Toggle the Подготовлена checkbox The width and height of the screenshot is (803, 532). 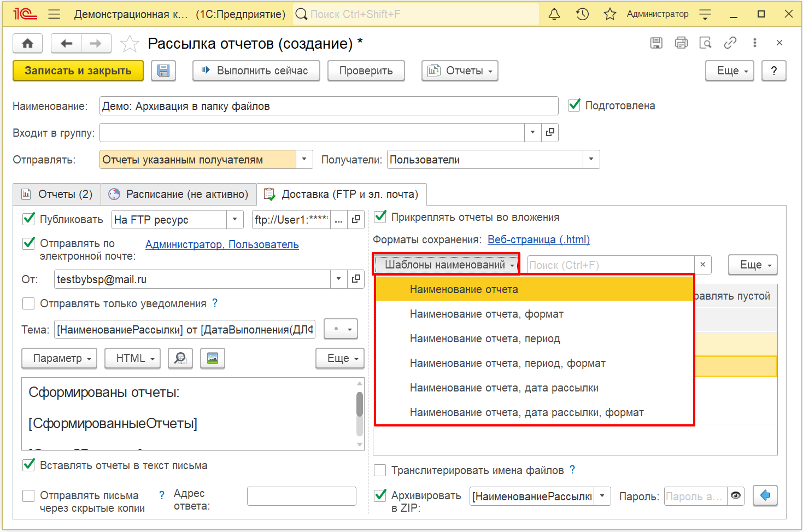574,105
